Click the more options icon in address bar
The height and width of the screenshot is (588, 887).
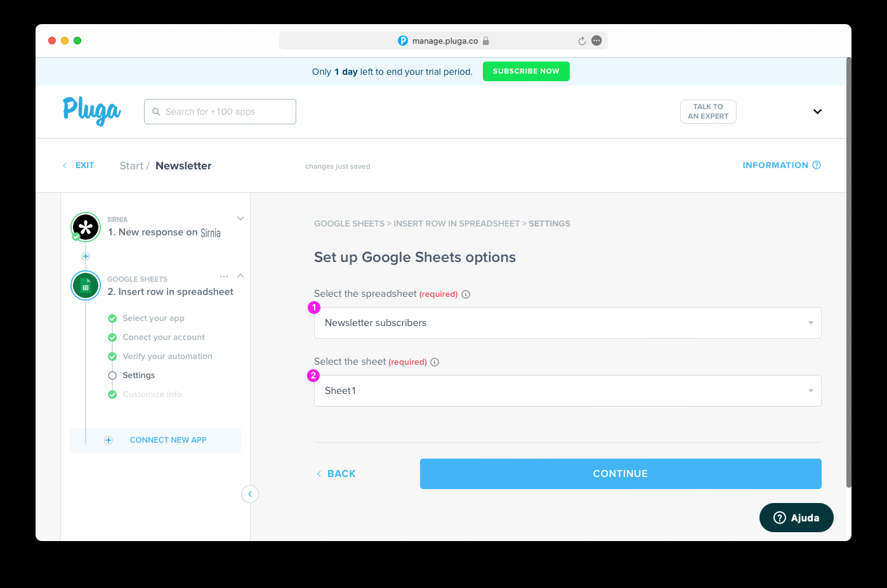(596, 41)
